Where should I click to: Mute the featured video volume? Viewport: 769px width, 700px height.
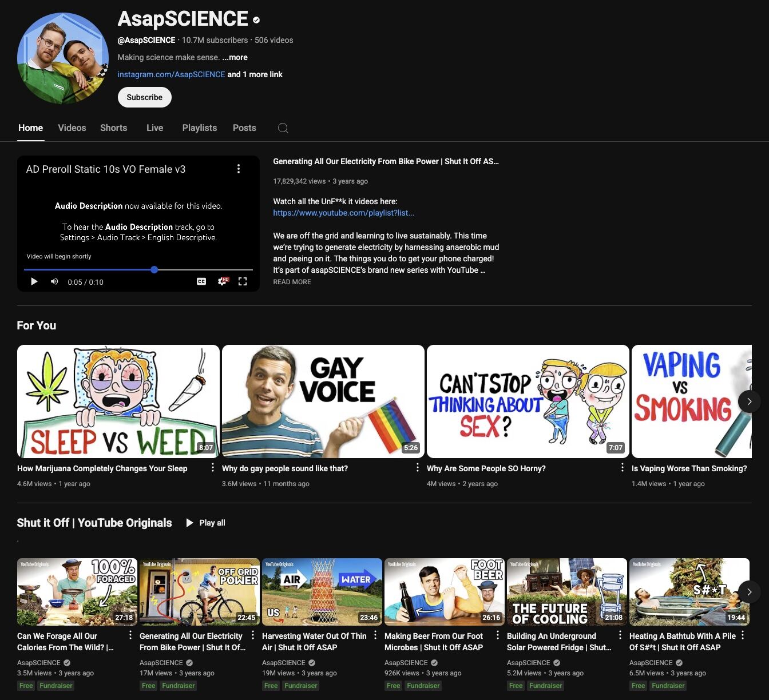pyautogui.click(x=54, y=281)
